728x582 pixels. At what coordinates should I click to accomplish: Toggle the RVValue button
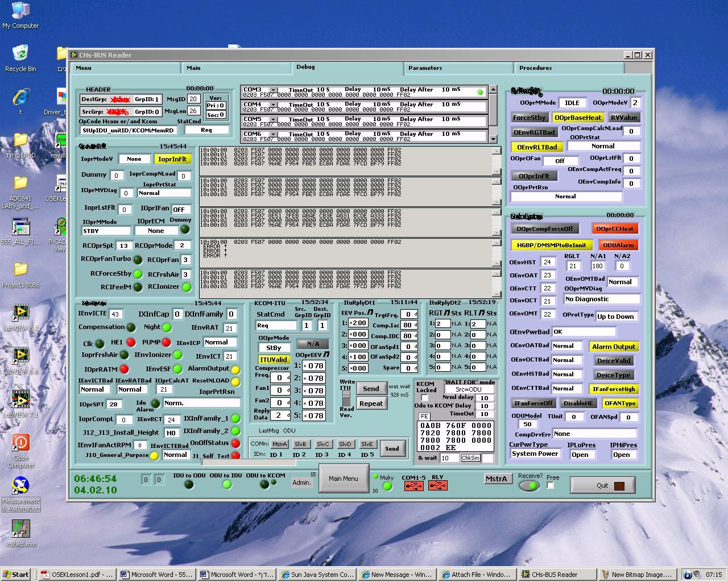624,118
